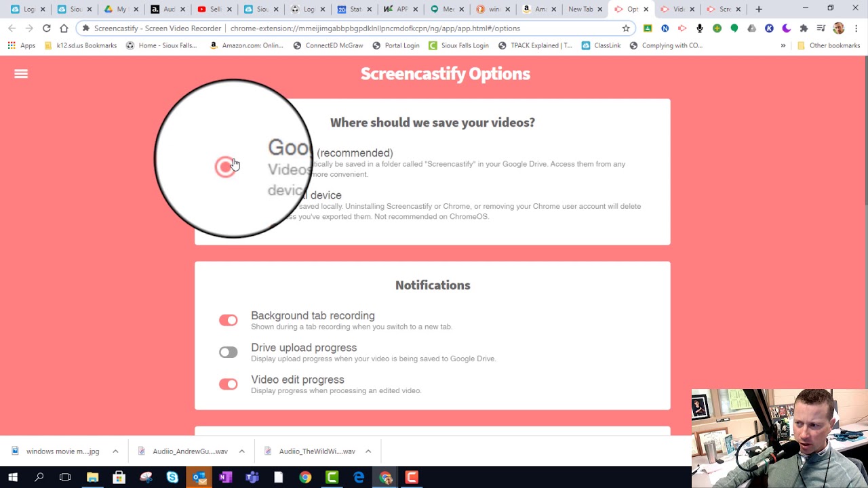Go to Chrome home page icon
This screenshot has height=488, width=868.
click(x=64, y=28)
